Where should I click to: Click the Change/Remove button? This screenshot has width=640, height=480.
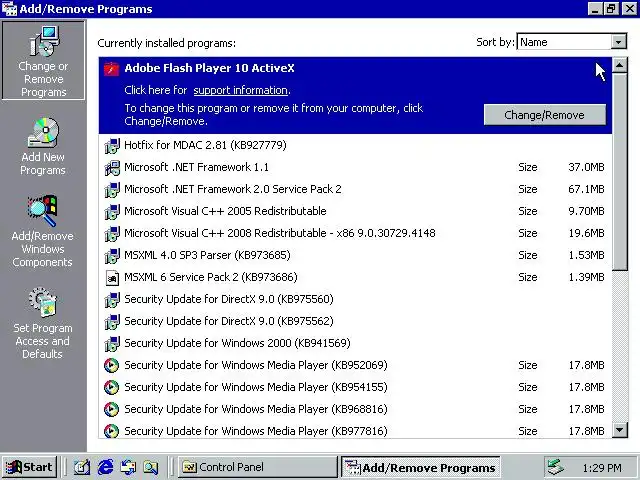pyautogui.click(x=544, y=115)
